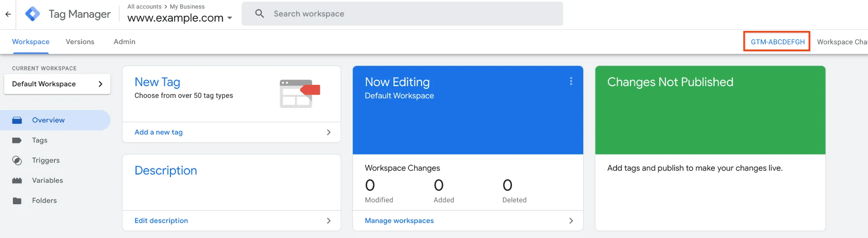Click the New Tag illustration

point(299,93)
